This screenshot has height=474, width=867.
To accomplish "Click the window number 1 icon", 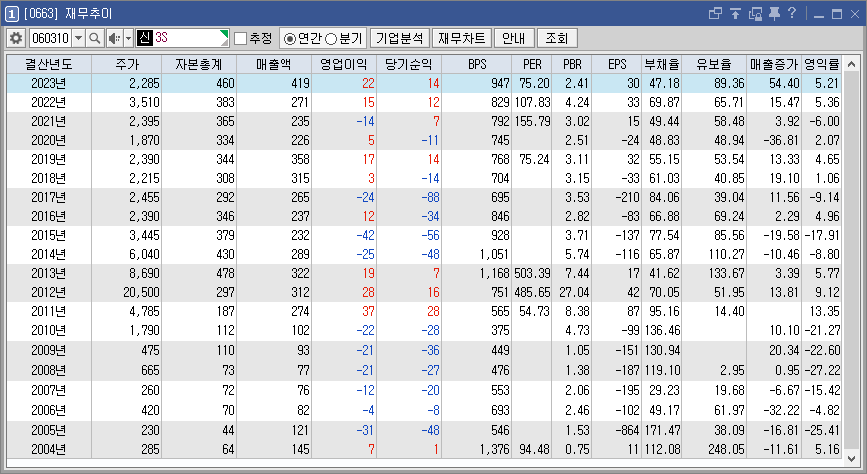I will [12, 14].
